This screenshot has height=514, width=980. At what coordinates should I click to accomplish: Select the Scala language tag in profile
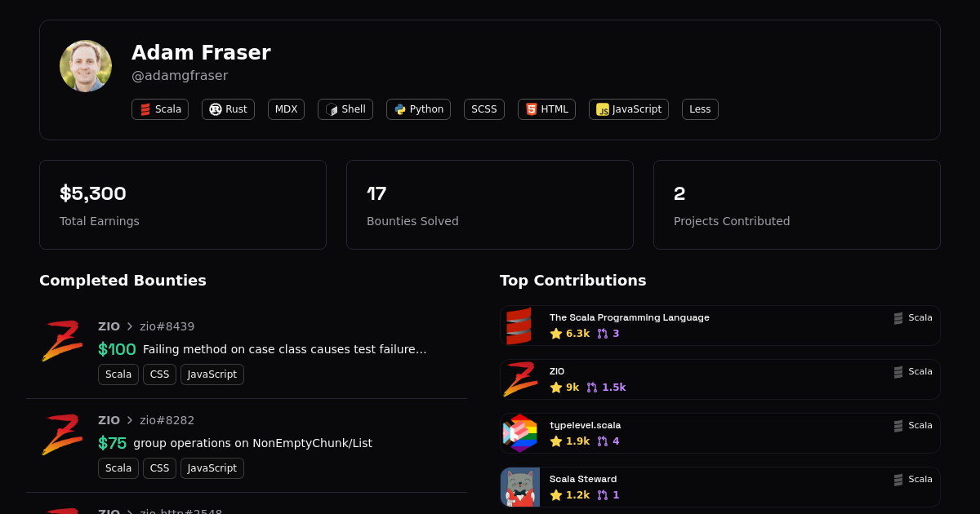click(160, 109)
